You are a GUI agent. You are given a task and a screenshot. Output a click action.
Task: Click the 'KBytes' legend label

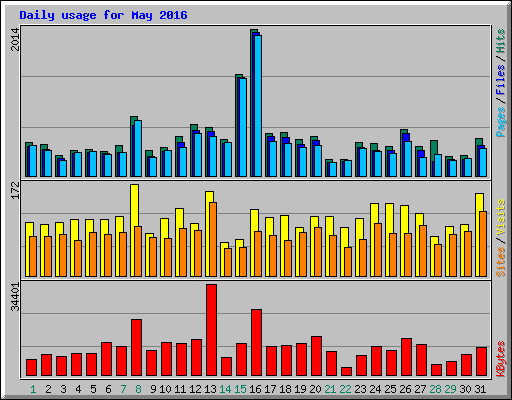(x=500, y=359)
